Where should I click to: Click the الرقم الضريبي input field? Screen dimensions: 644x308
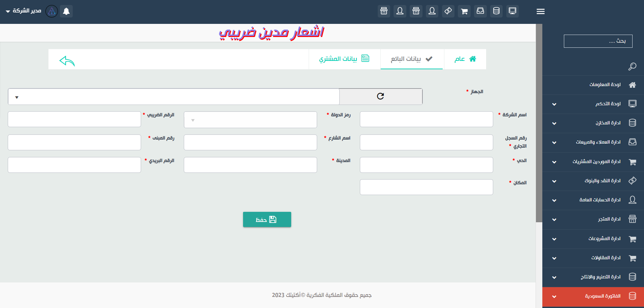[x=74, y=119]
